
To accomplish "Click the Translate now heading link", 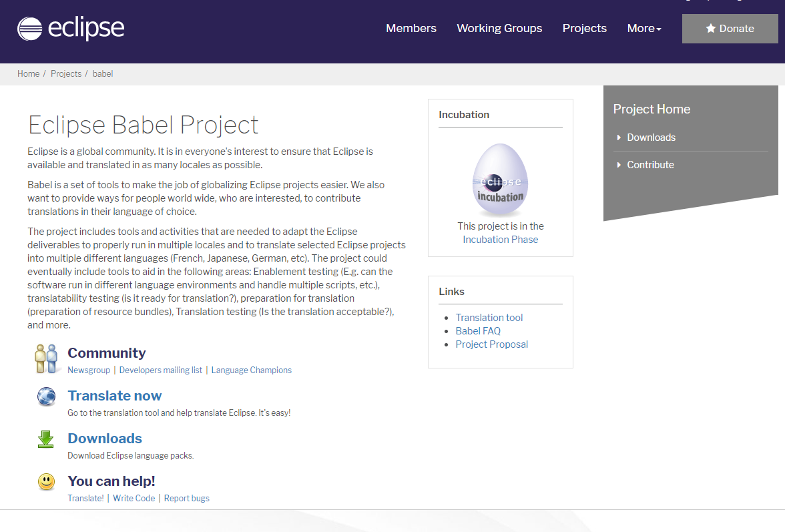I will (x=115, y=396).
